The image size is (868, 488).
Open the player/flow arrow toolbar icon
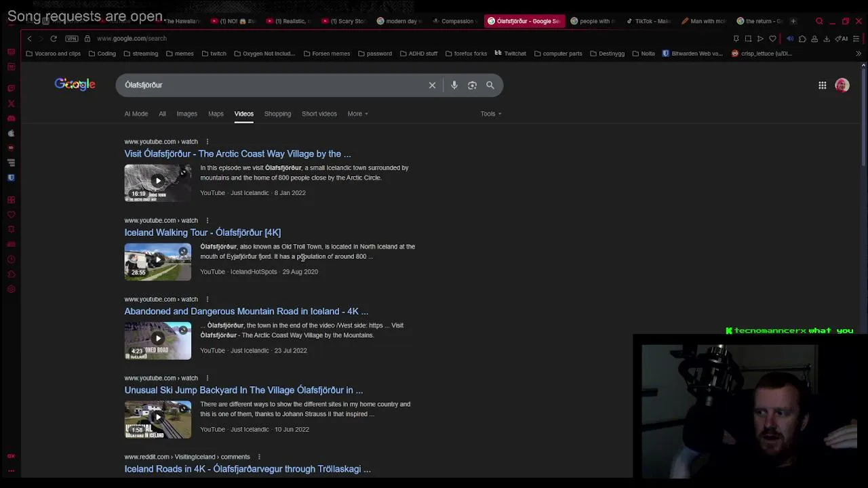click(x=760, y=39)
